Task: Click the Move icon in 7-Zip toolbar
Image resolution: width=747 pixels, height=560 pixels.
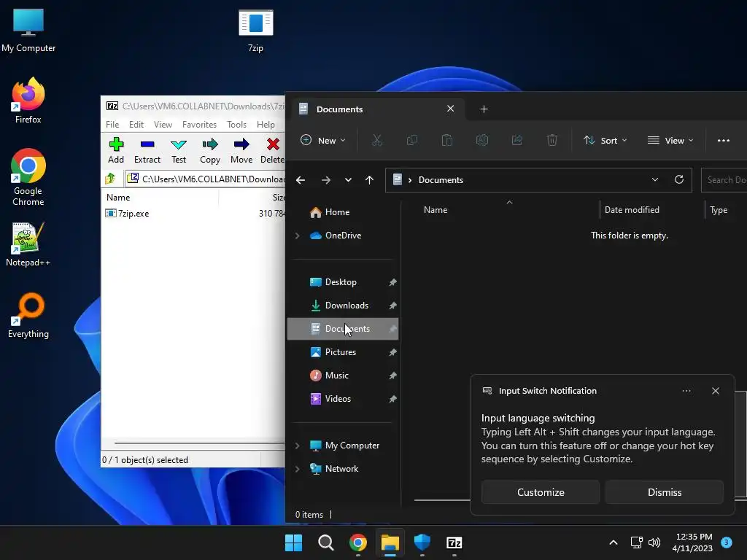Action: click(241, 150)
